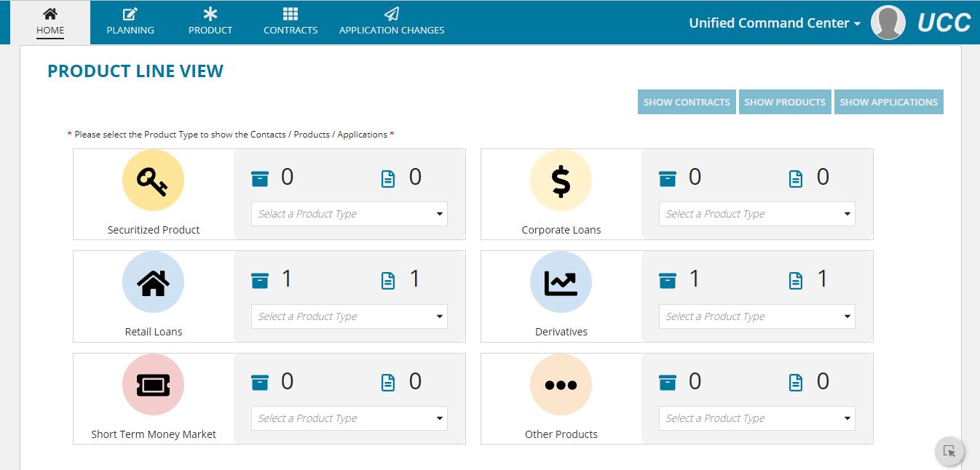This screenshot has height=470, width=980.
Task: Select the Derivatives chart icon
Action: tap(561, 282)
